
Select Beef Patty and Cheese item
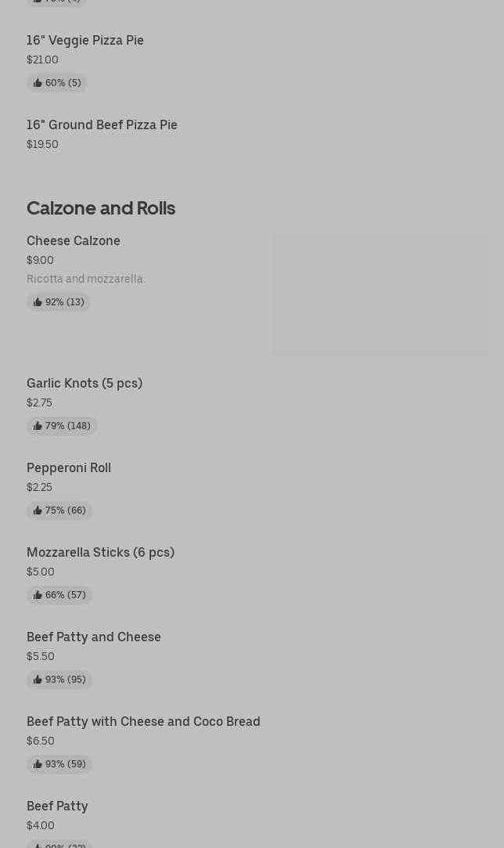[94, 637]
